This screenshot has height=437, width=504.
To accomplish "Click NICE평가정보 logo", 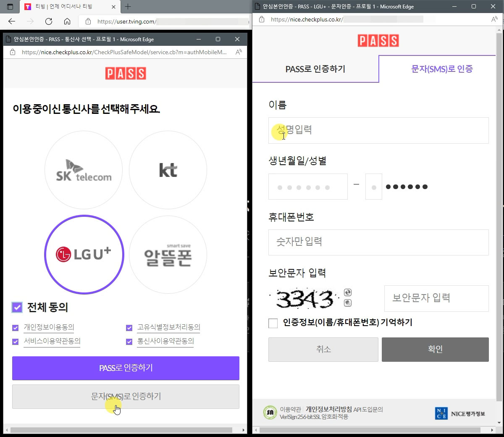I will [x=460, y=413].
